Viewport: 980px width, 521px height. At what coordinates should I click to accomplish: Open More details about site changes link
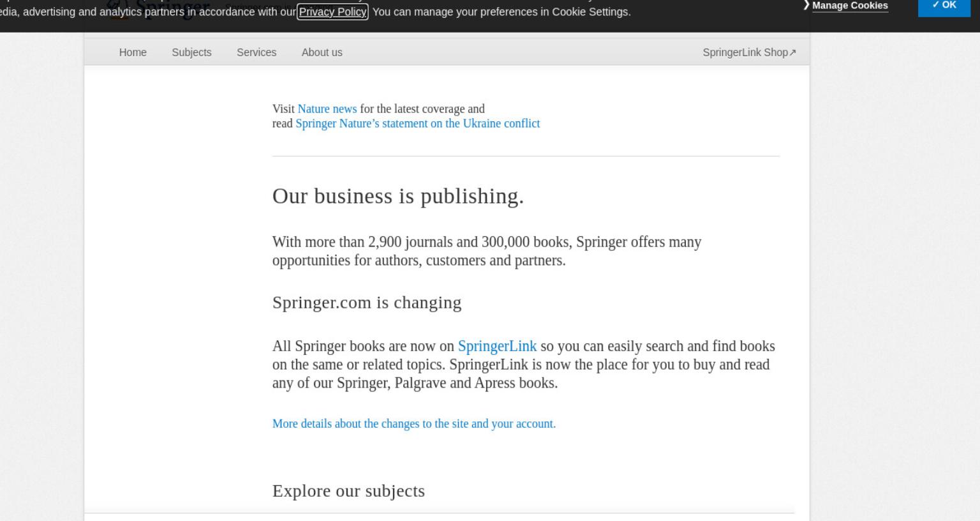tap(414, 423)
